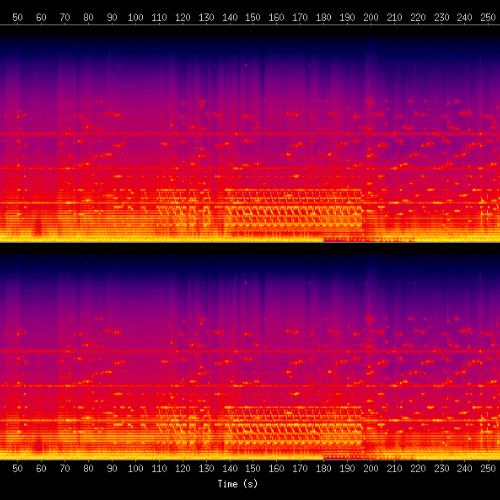The image size is (500, 500).
Task: Click the 60 s tick on the lower time axis
Action: [41, 468]
